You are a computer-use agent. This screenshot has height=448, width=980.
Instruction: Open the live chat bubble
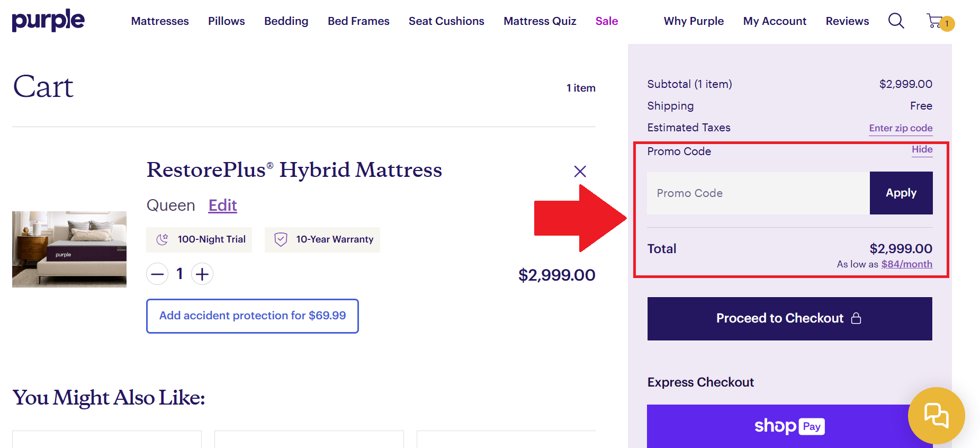936,415
